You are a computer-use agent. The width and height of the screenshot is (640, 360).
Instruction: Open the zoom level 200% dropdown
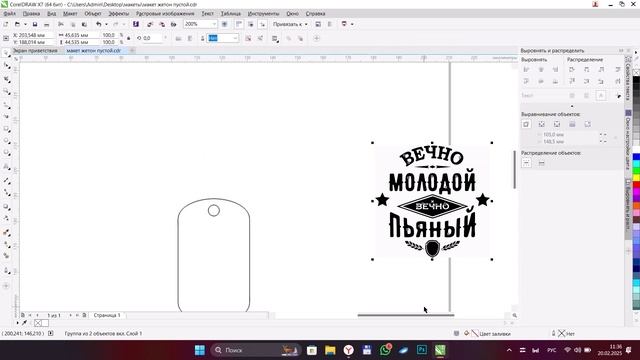[x=213, y=24]
